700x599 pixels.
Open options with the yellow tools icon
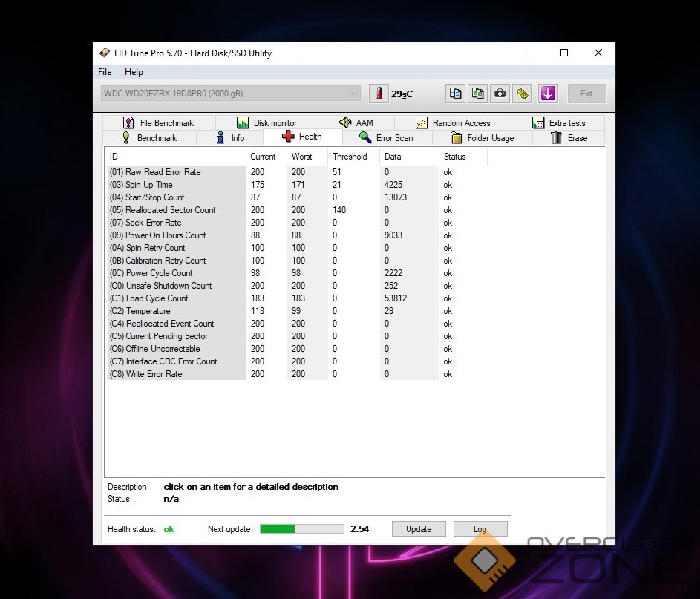point(523,94)
